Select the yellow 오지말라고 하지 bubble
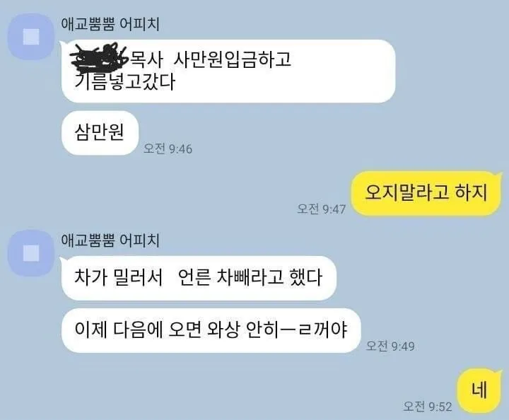Screen dimensions: 509x420 426,193
